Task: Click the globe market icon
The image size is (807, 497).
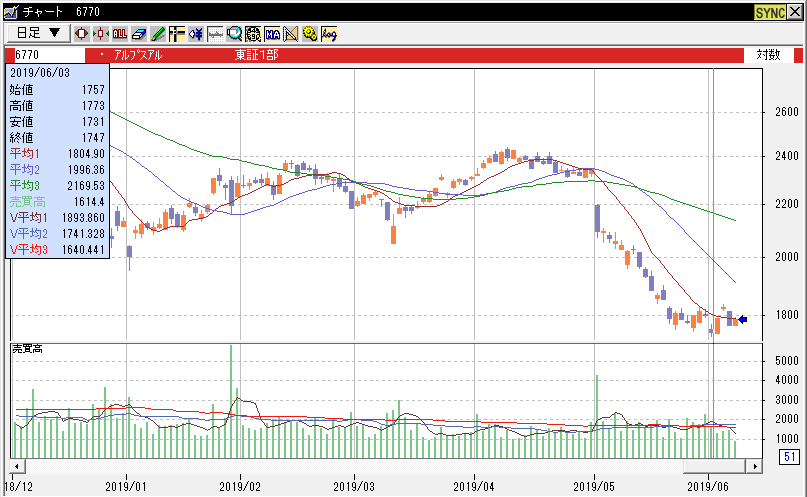Action: tap(252, 33)
